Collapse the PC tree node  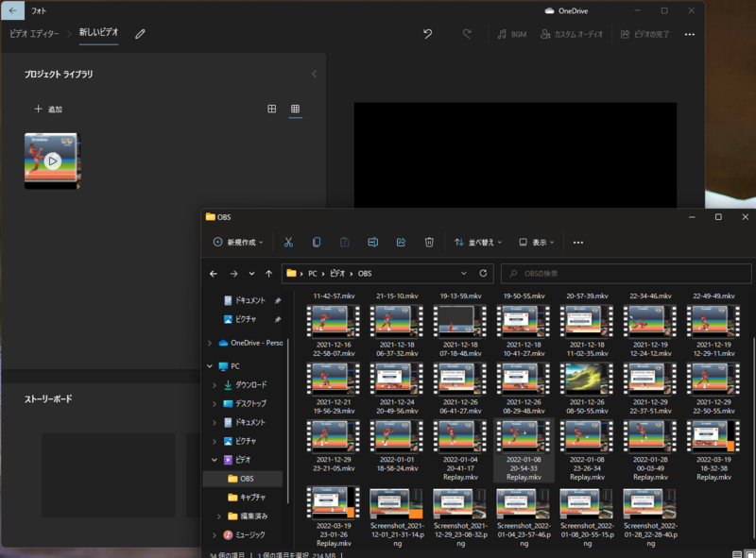point(210,365)
